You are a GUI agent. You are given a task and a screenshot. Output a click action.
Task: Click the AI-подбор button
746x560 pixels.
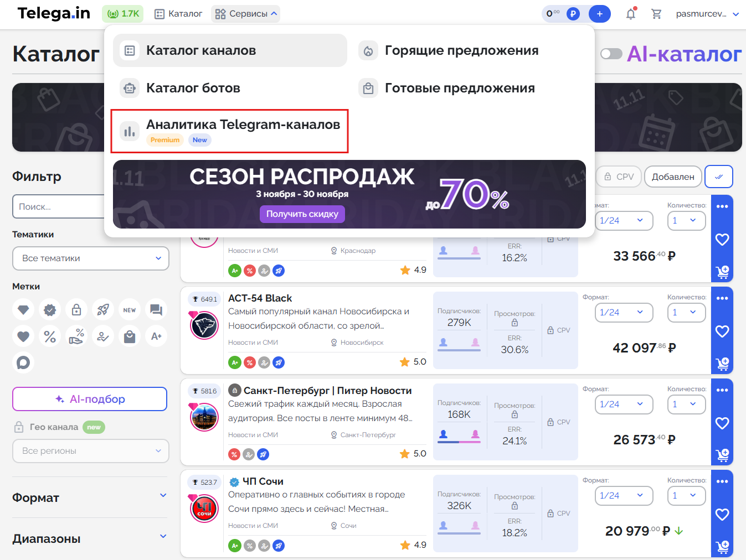click(x=90, y=399)
